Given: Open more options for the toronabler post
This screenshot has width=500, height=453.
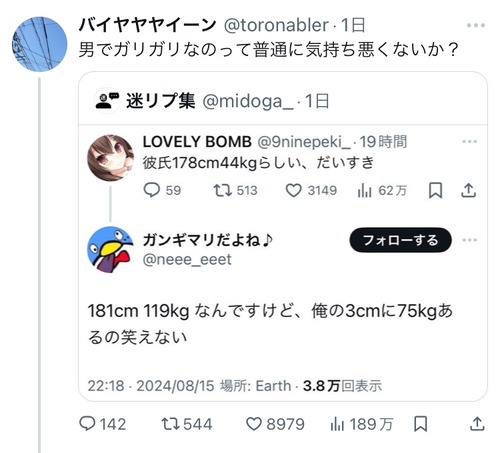Looking at the screenshot, I should tap(476, 25).
